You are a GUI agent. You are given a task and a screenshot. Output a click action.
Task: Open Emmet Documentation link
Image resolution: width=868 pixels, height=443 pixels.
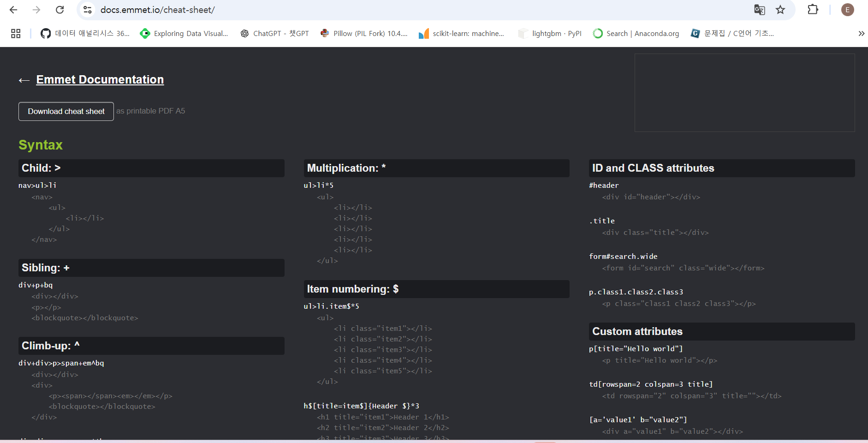click(100, 80)
